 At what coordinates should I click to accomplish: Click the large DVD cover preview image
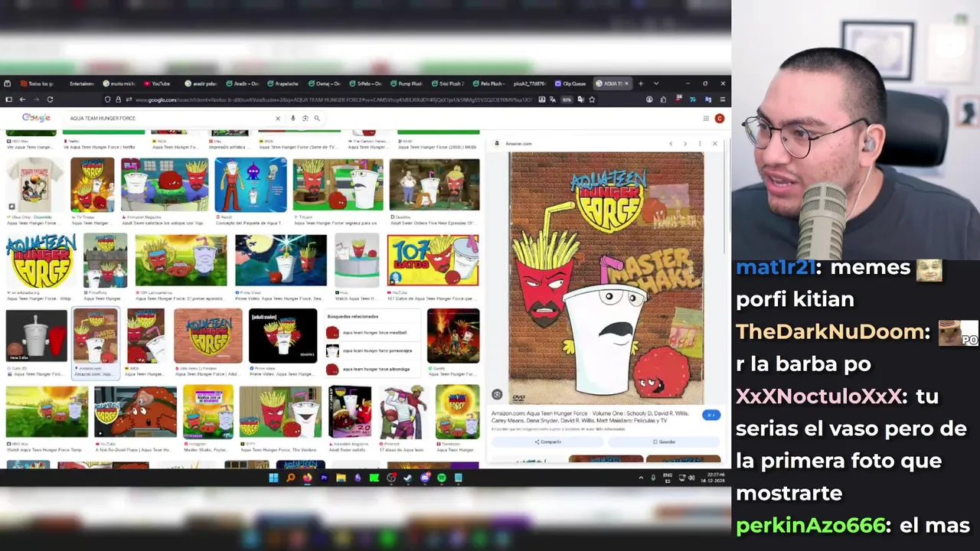606,278
